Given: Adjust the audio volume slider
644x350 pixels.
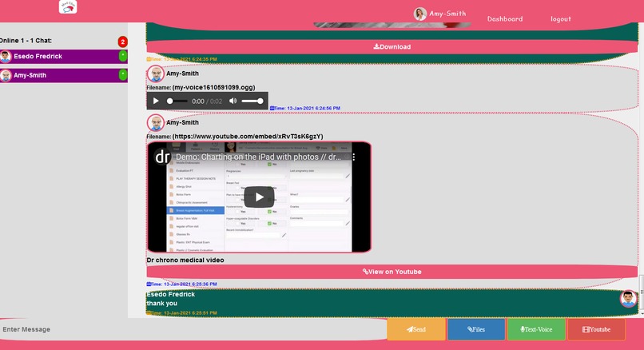Looking at the screenshot, I should [x=252, y=101].
